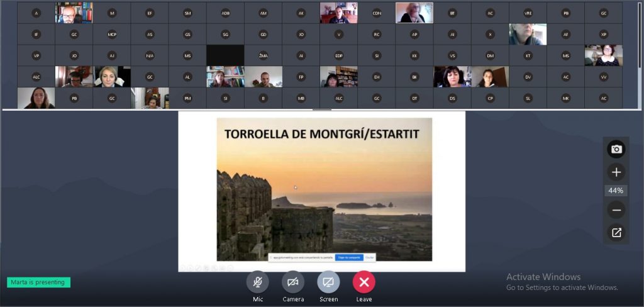
Task: Zoom in with the plus icon
Action: [x=616, y=172]
